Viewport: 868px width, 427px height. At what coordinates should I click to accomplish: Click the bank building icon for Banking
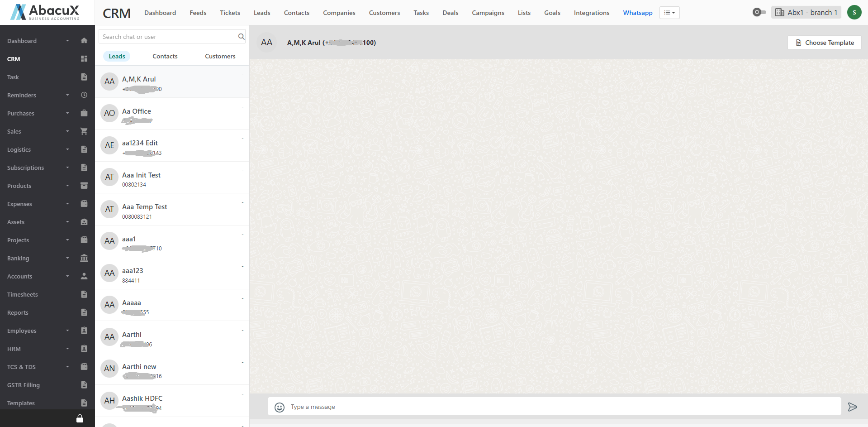point(84,258)
